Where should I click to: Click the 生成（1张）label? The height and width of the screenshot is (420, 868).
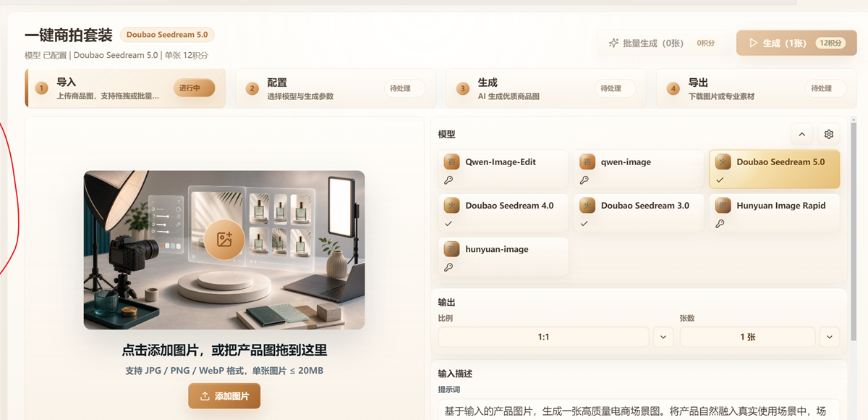pos(785,43)
